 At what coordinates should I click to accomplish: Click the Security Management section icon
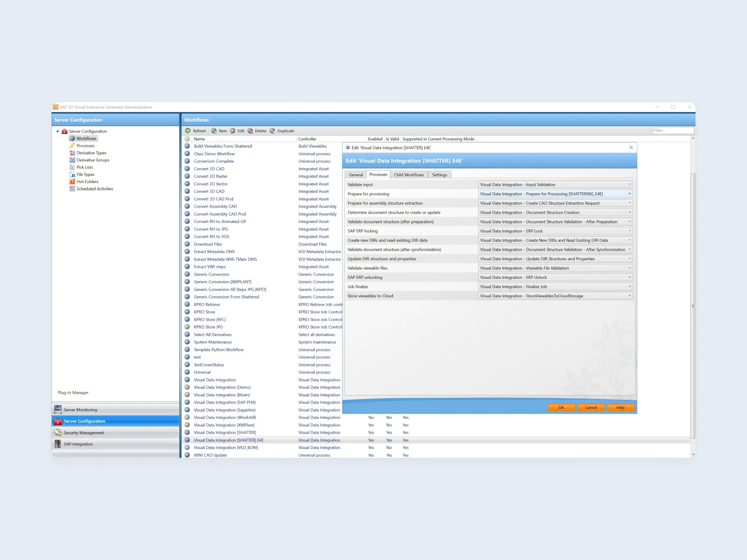coord(58,432)
